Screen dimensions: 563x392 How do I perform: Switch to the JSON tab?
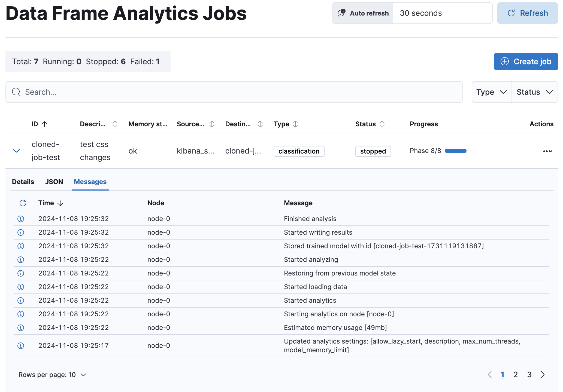pos(54,182)
